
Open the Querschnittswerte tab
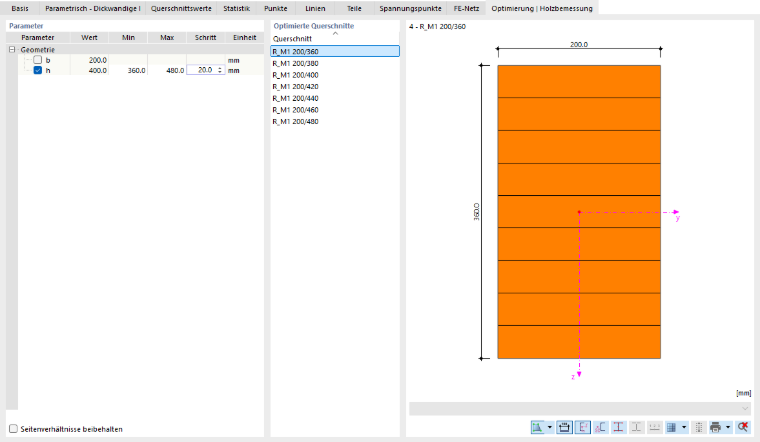click(x=181, y=8)
